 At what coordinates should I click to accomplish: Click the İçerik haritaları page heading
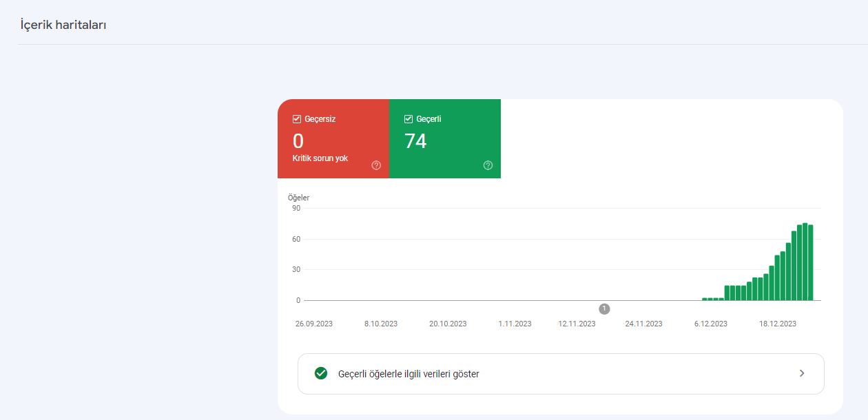coord(63,25)
